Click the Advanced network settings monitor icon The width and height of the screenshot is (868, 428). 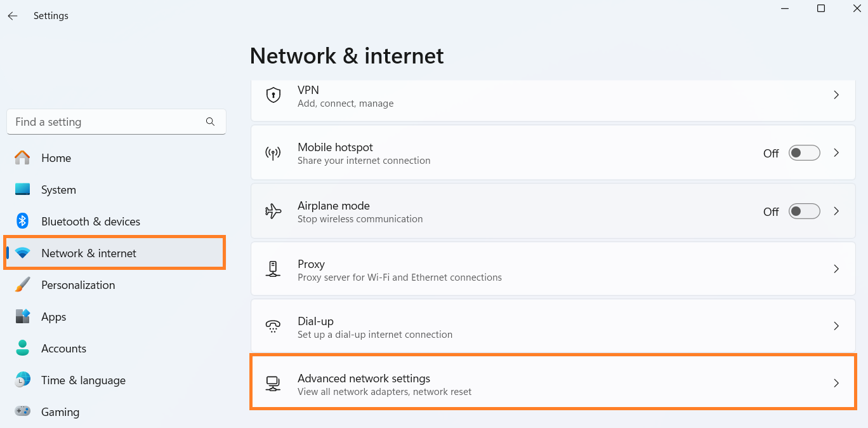click(x=273, y=384)
